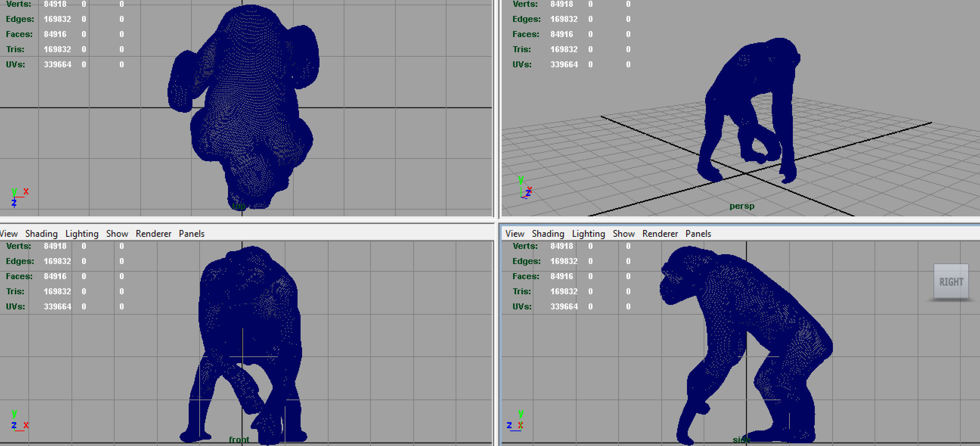980x446 pixels.
Task: Open the Renderer menu in side panel
Action: point(660,234)
